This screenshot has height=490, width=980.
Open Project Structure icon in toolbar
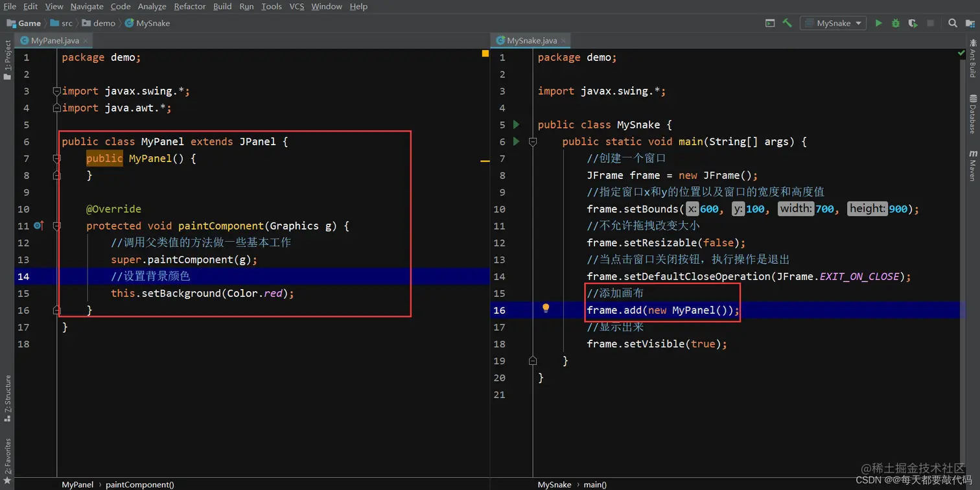[970, 23]
